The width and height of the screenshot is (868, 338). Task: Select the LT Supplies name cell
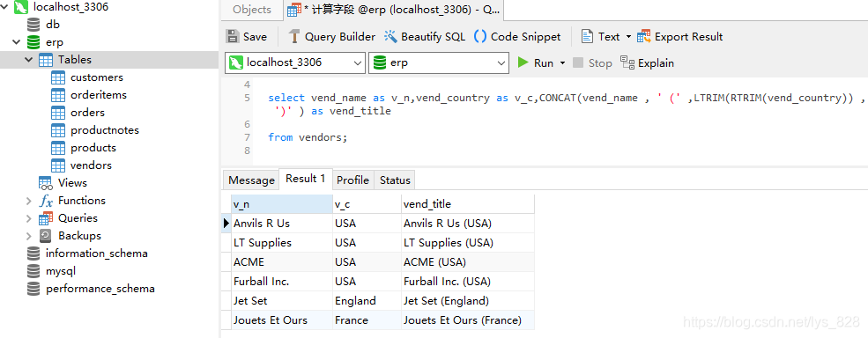(x=281, y=243)
